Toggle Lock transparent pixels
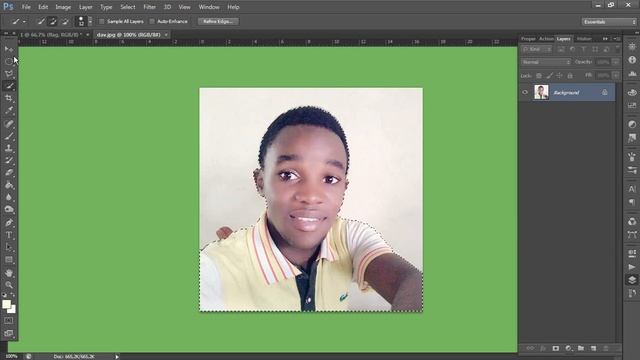Viewport: 640px width, 360px height. [x=539, y=76]
